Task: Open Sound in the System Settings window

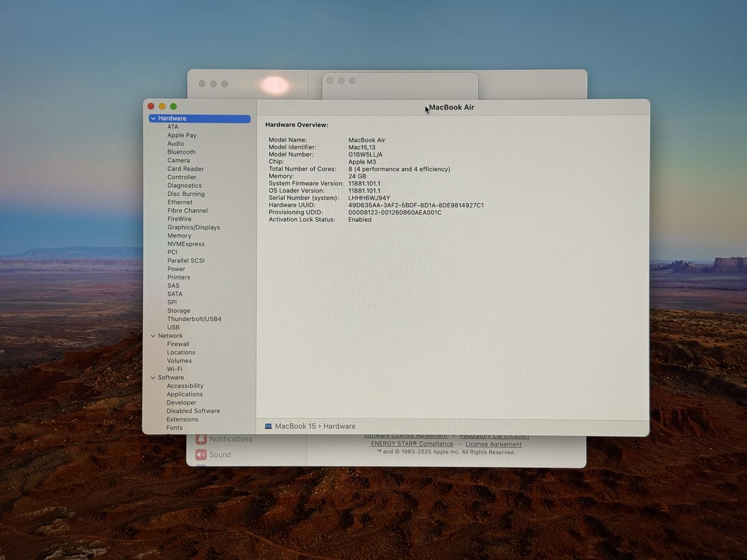Action: coord(213,455)
